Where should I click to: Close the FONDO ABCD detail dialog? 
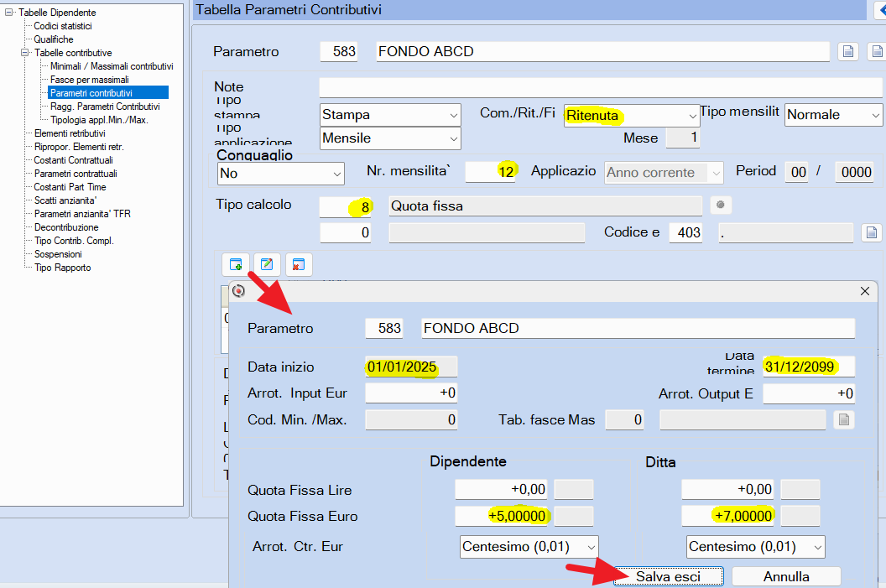coord(864,291)
